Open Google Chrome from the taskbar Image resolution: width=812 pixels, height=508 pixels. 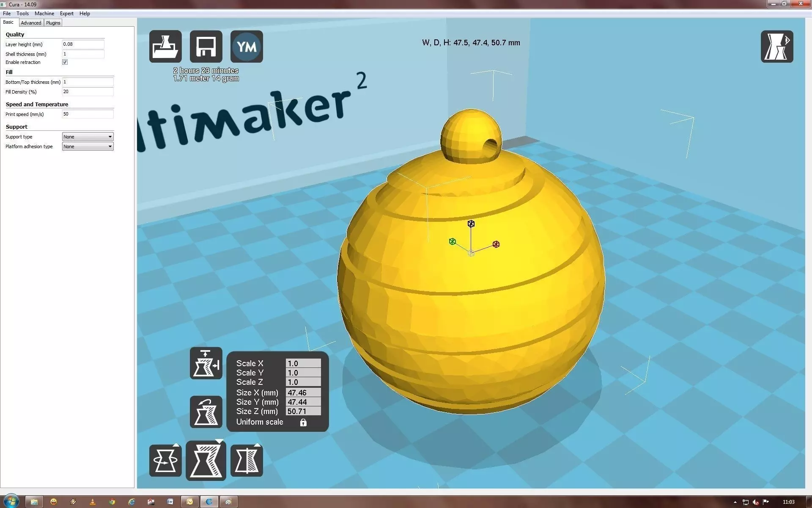click(x=112, y=502)
